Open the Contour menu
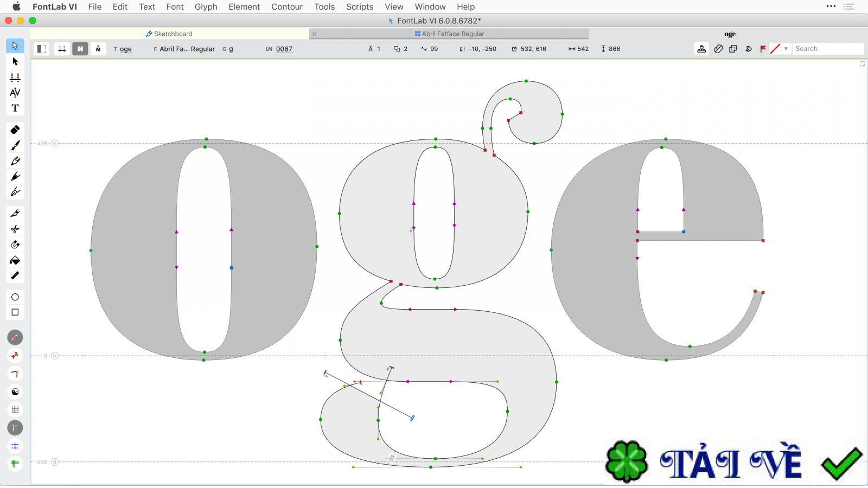Viewport: 868px width, 488px height. [287, 7]
